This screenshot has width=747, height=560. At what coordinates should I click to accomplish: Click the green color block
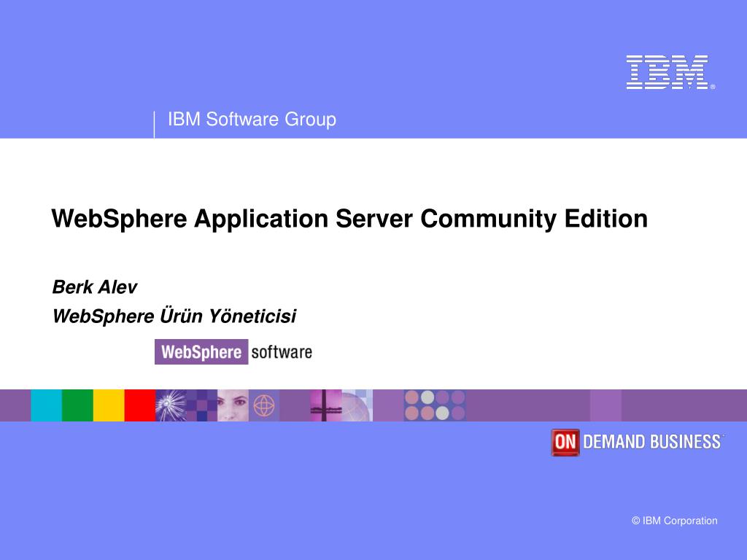click(x=77, y=405)
